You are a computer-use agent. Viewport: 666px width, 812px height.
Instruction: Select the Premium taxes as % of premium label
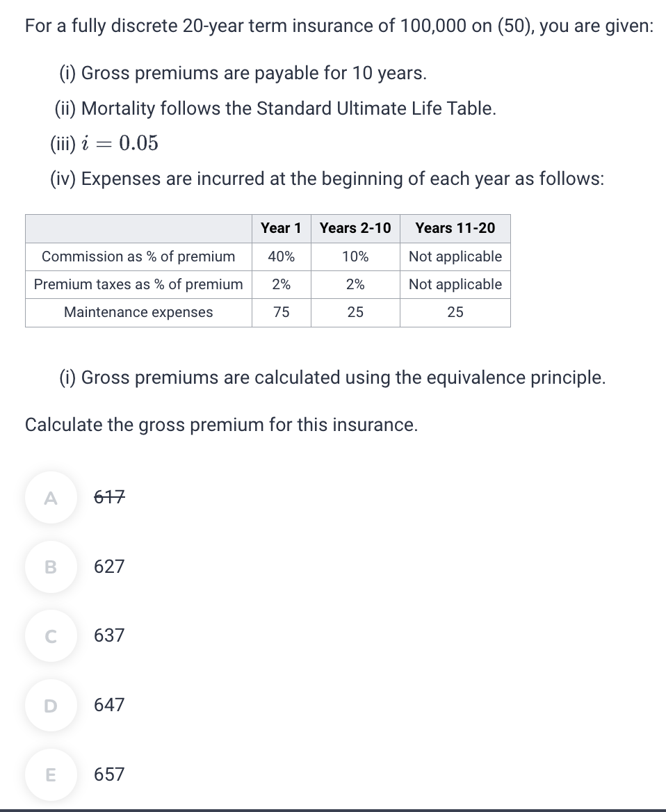(x=138, y=284)
